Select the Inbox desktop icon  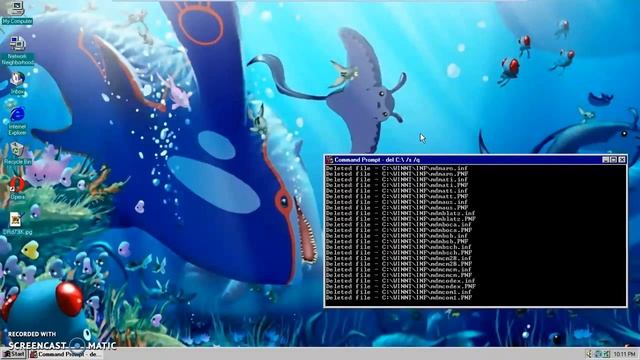pos(17,83)
